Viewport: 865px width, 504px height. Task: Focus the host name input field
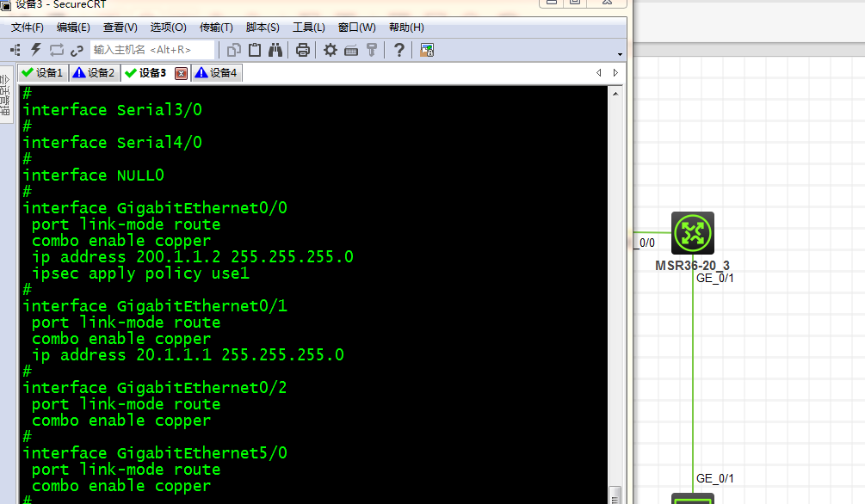tap(151, 50)
